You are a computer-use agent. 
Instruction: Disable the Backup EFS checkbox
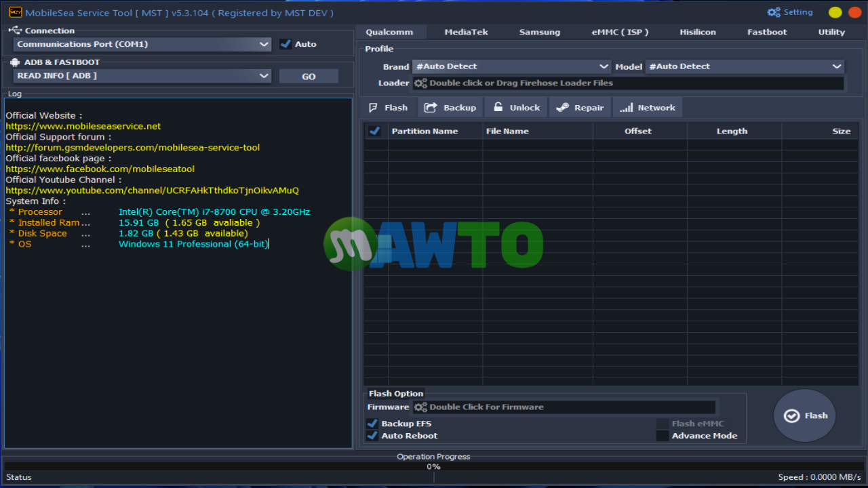click(x=372, y=424)
